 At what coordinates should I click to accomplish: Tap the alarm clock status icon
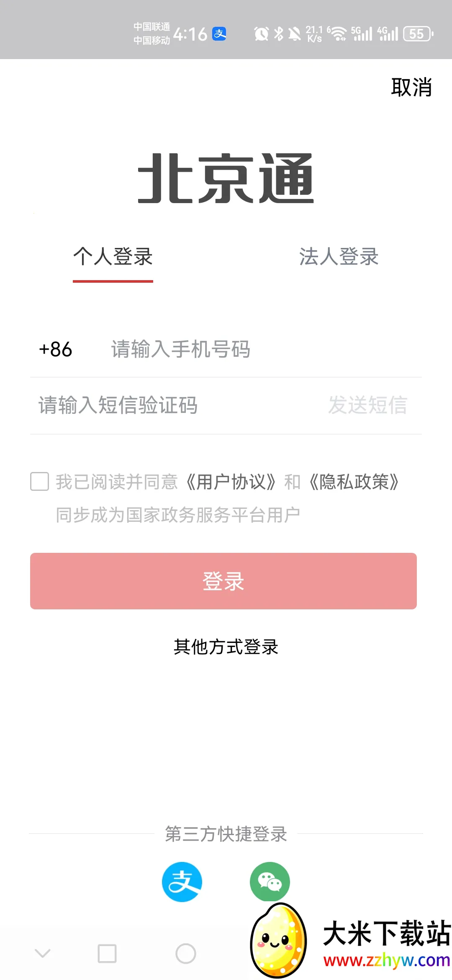click(262, 34)
